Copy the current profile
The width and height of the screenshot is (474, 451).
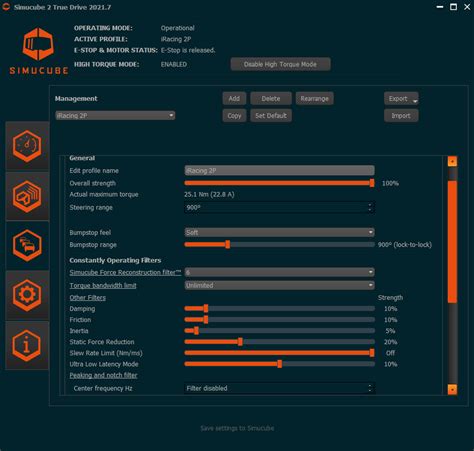point(234,116)
